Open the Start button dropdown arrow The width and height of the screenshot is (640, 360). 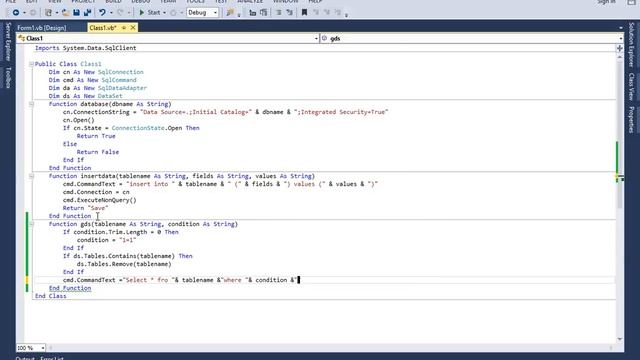164,13
